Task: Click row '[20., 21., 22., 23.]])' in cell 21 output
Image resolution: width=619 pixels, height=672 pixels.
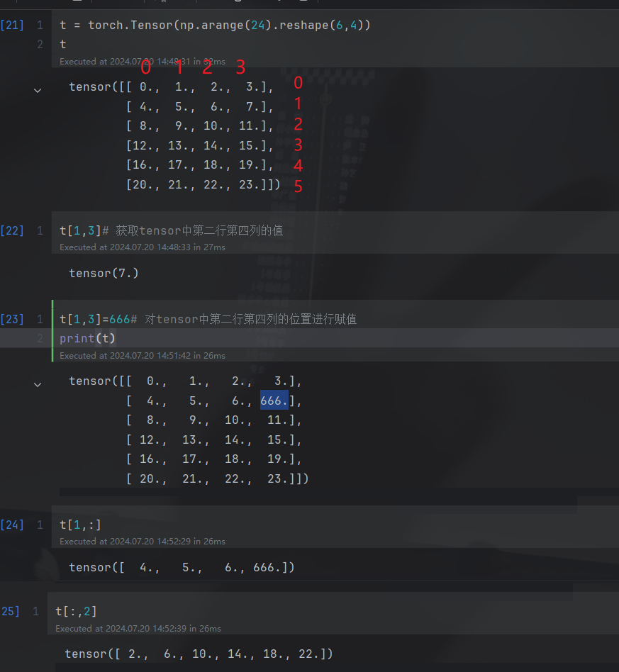Action: [203, 185]
